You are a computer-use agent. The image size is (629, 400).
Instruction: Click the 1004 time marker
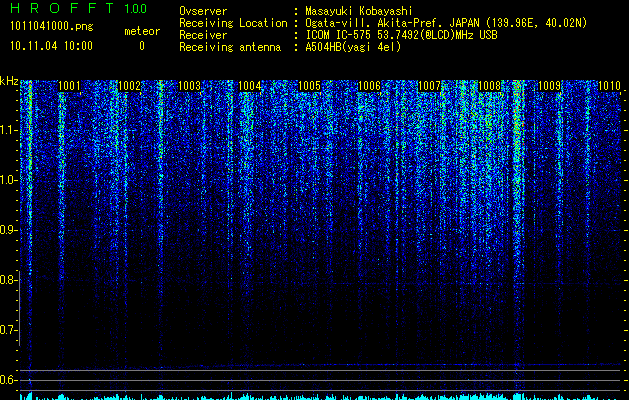[x=250, y=86]
